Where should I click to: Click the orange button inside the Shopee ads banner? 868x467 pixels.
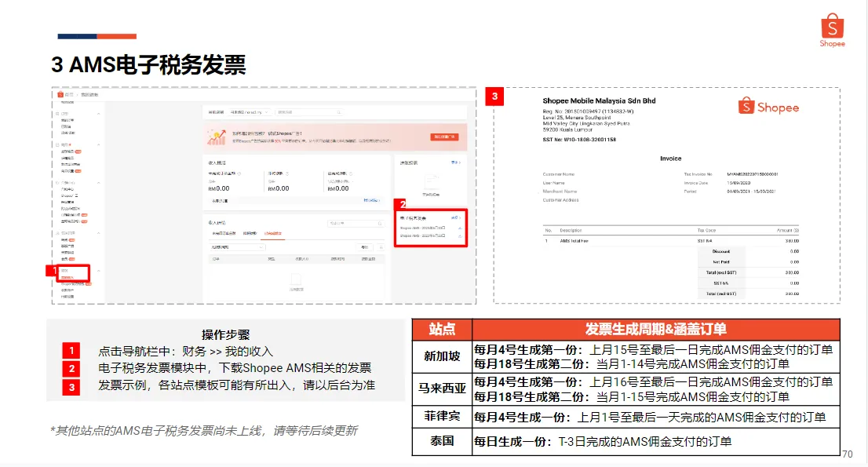click(445, 136)
